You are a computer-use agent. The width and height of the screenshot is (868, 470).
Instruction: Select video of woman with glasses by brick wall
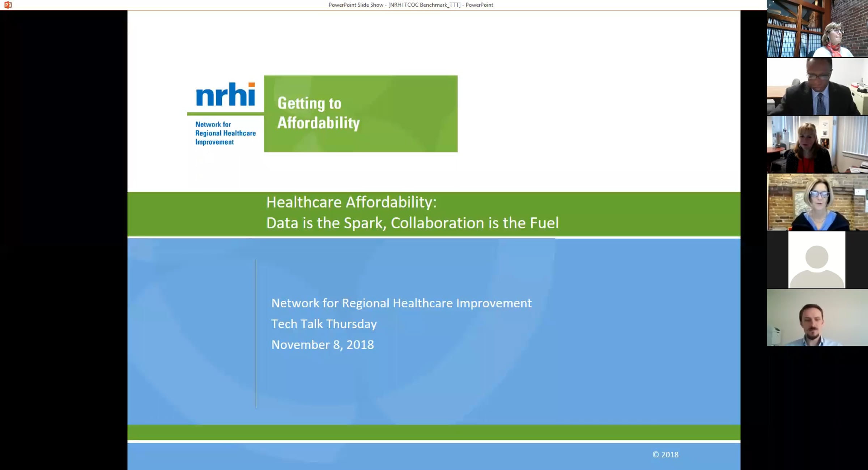tap(817, 202)
